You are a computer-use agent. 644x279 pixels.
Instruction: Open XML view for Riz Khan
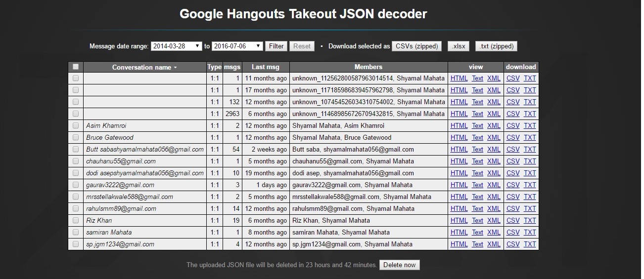pyautogui.click(x=494, y=220)
